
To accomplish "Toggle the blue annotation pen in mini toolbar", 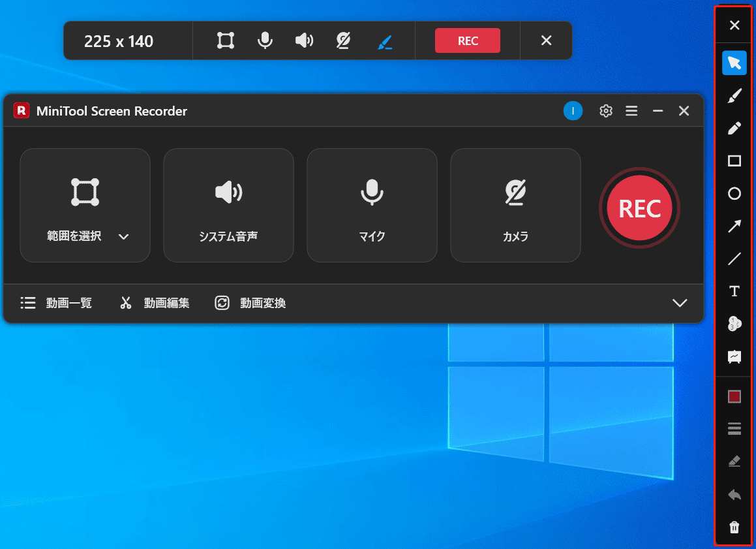I will pyautogui.click(x=384, y=42).
